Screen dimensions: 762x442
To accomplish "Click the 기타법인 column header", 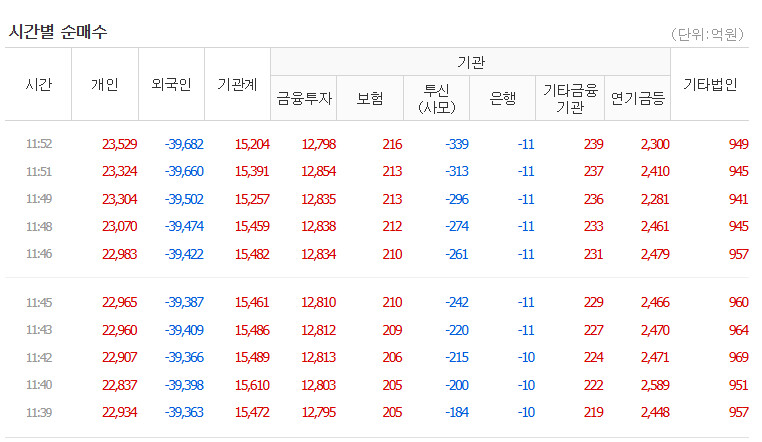I will pyautogui.click(x=710, y=85).
